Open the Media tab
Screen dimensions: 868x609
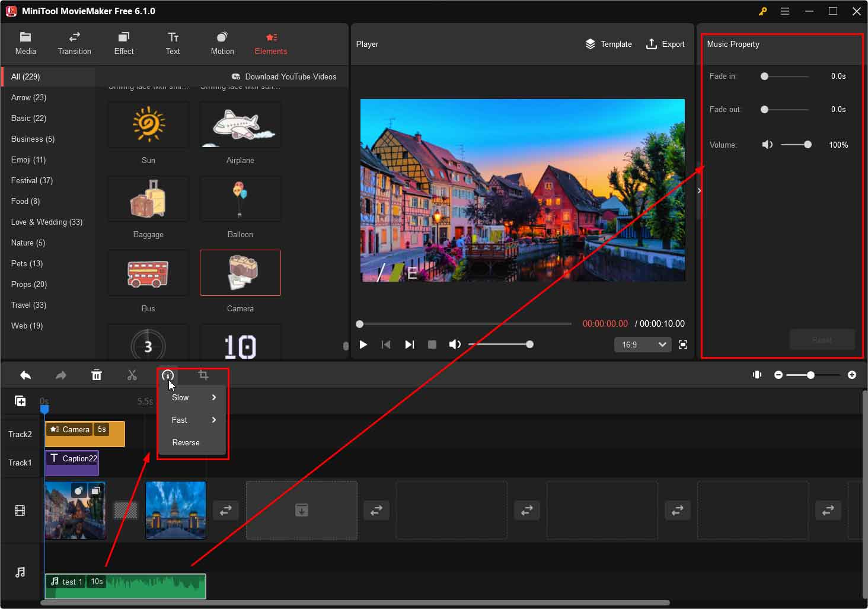pos(25,43)
